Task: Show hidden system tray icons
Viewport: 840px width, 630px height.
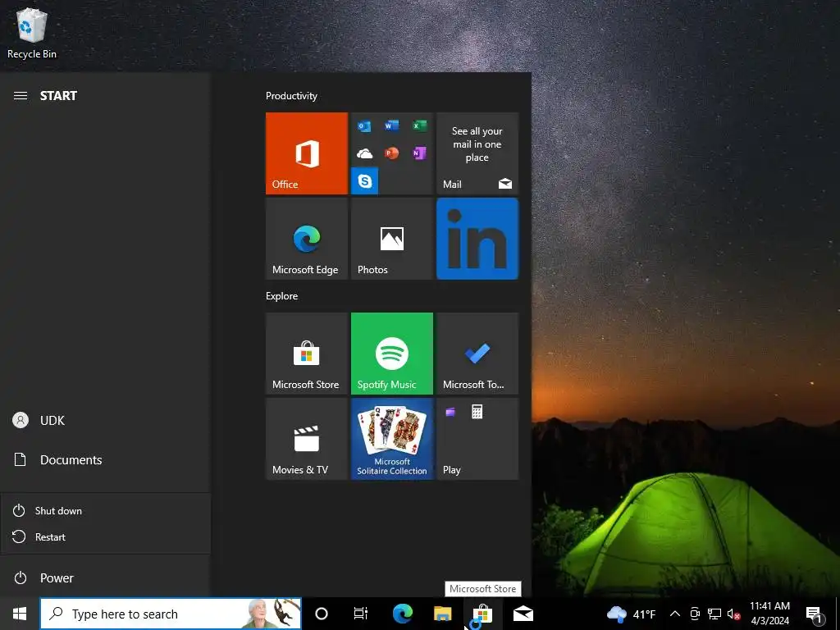Action: tap(675, 614)
